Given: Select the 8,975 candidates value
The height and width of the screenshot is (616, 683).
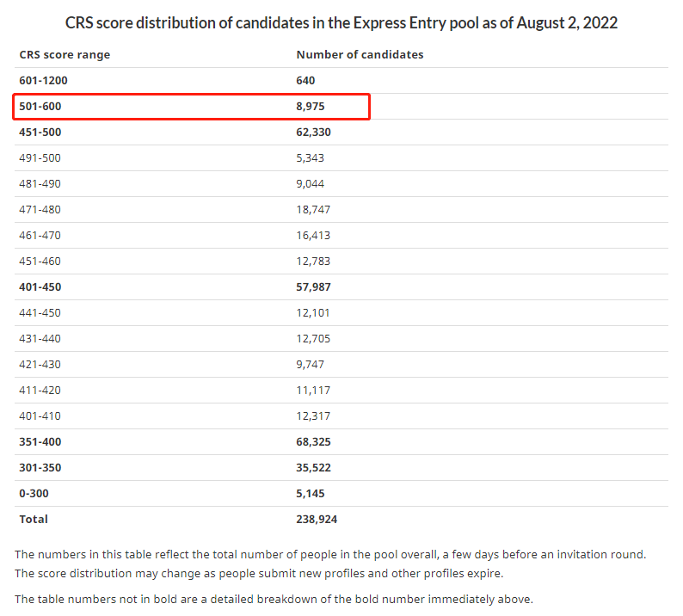Looking at the screenshot, I should point(311,107).
